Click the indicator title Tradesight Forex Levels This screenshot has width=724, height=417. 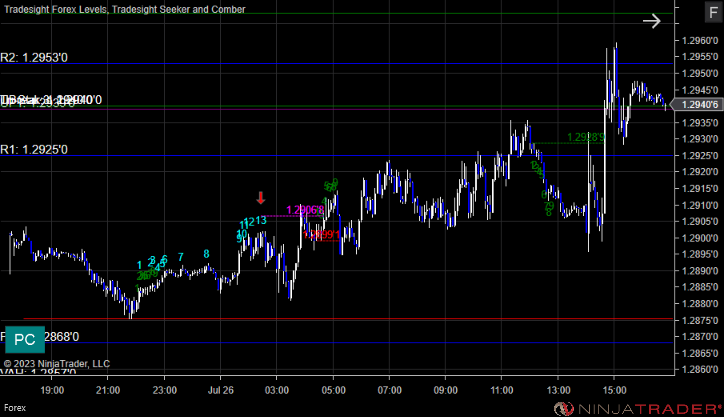point(55,9)
